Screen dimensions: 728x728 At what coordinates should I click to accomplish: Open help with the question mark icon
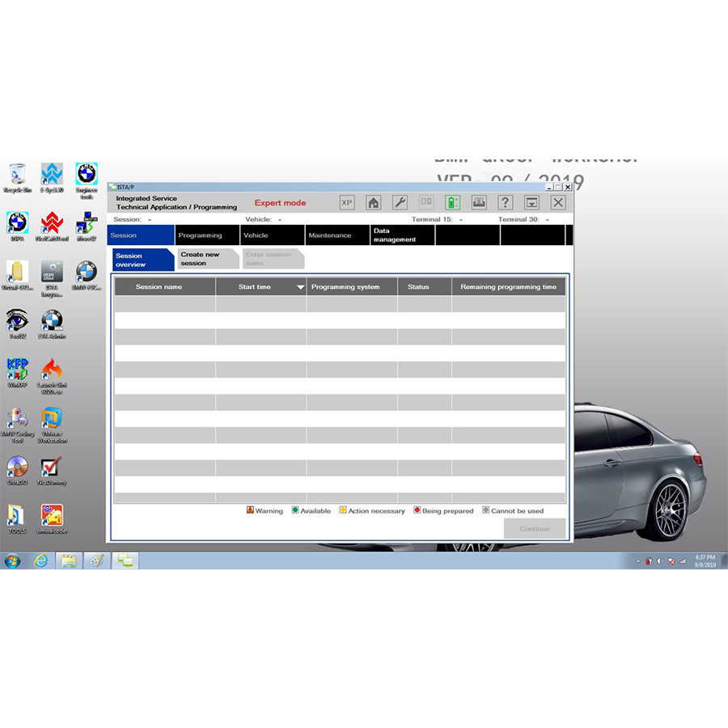[x=506, y=203]
